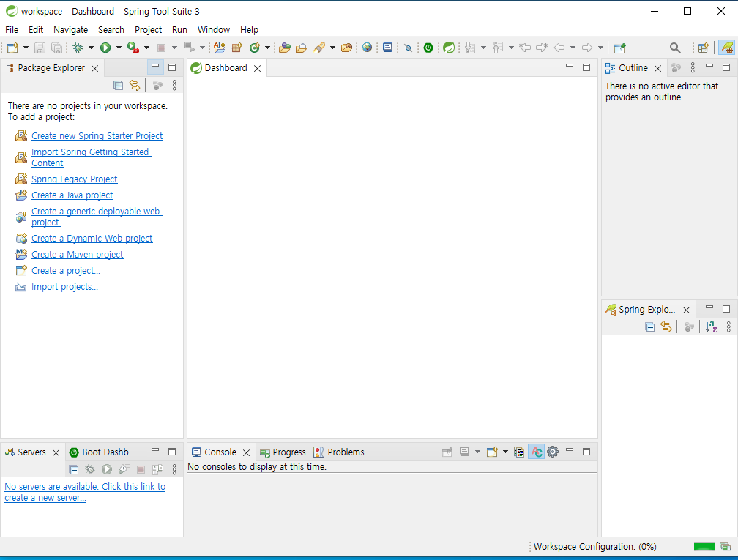The height and width of the screenshot is (560, 738).
Task: Collapse all in Package Explorer
Action: (x=118, y=85)
